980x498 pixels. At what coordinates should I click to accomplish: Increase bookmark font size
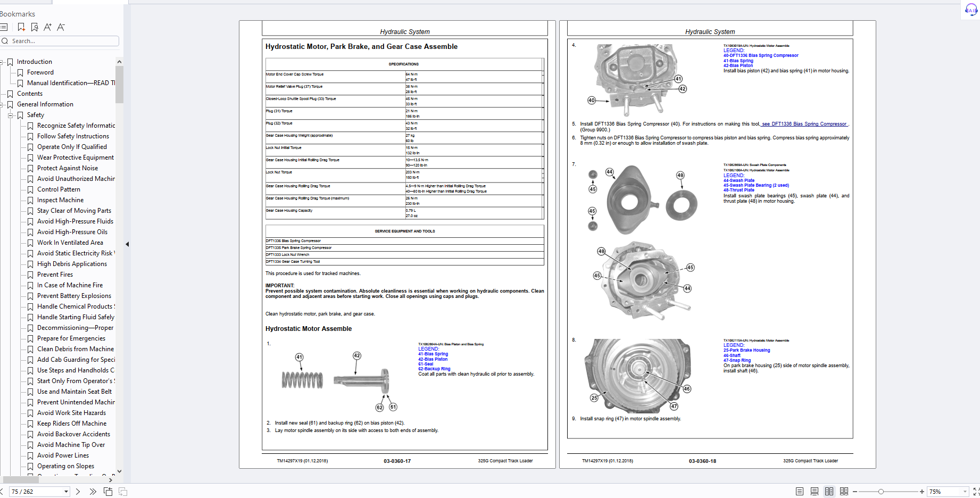[48, 27]
